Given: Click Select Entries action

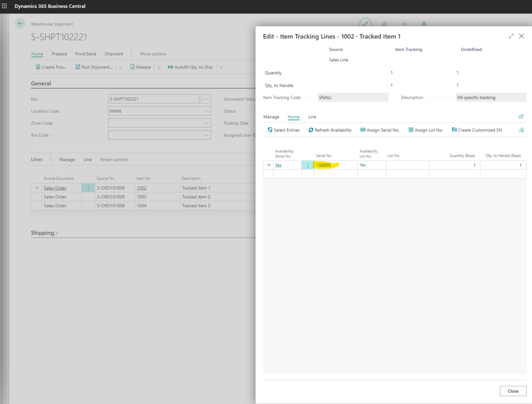Looking at the screenshot, I should pyautogui.click(x=283, y=130).
